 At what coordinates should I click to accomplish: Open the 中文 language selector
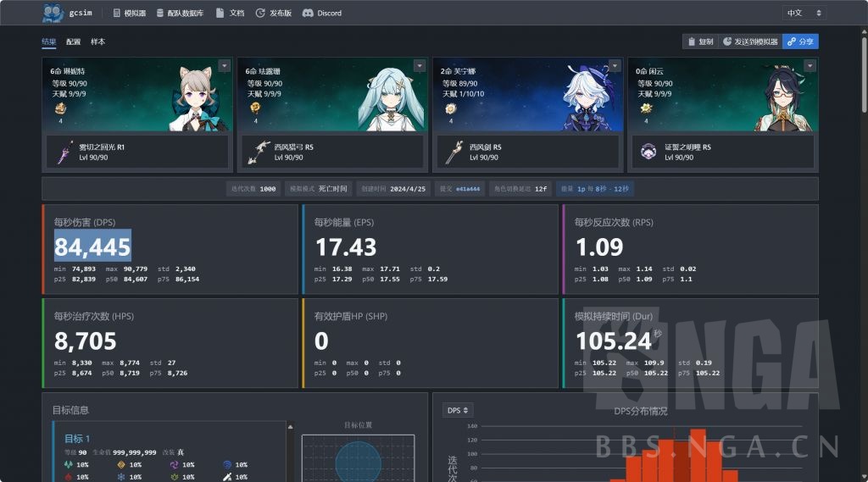[x=803, y=13]
